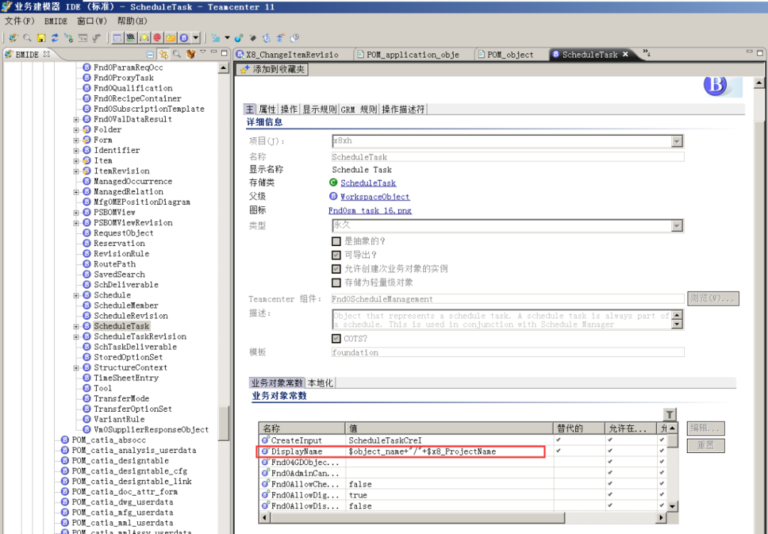768x534 pixels.
Task: Toggle 允许创建次业务对象的实例 checkbox
Action: coord(336,268)
